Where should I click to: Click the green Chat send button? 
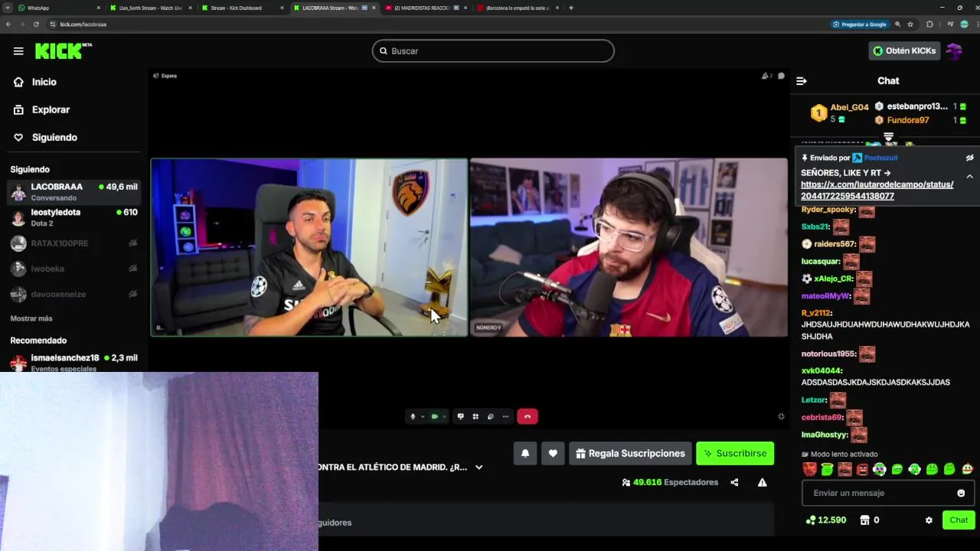click(x=959, y=520)
